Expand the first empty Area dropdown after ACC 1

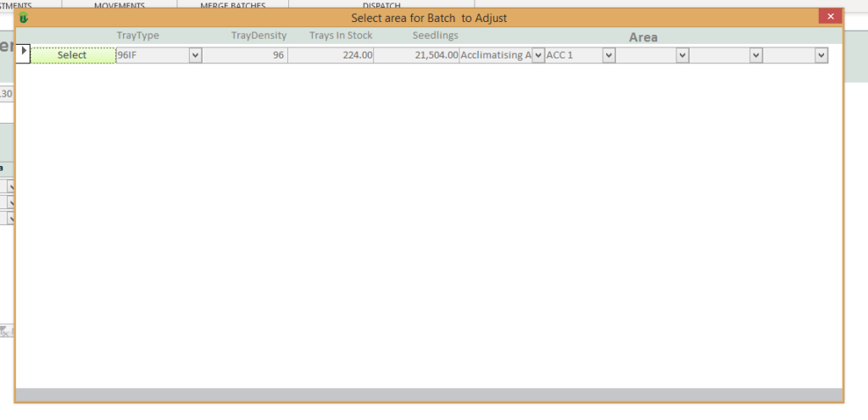682,55
